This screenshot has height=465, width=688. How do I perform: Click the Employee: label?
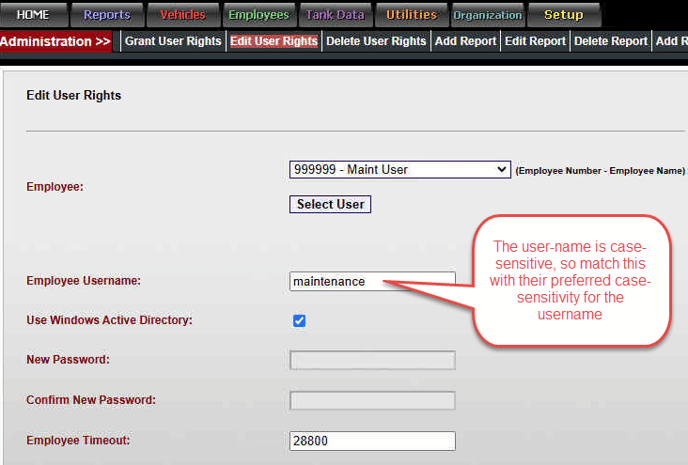click(x=55, y=187)
